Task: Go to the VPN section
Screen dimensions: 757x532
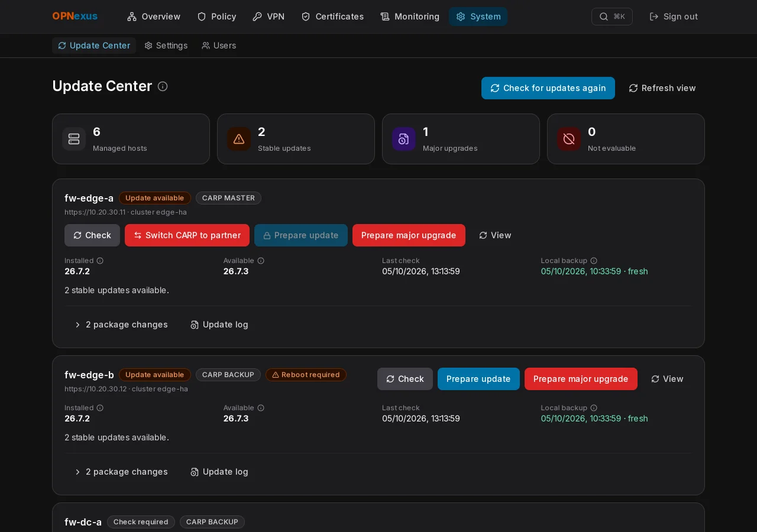Action: (268, 17)
